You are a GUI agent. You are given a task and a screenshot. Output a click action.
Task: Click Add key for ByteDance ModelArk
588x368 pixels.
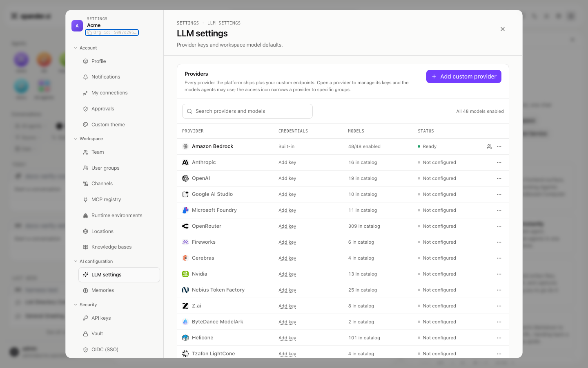pyautogui.click(x=287, y=322)
